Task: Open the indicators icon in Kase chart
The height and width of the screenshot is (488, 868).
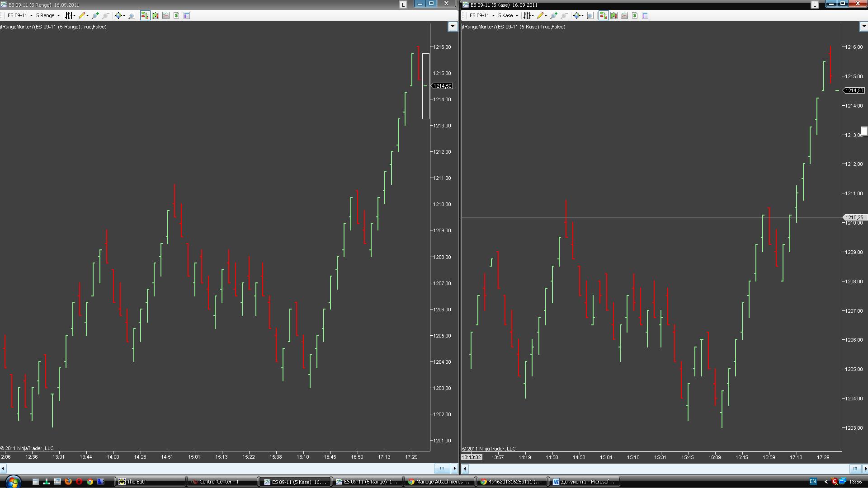Action: click(624, 15)
